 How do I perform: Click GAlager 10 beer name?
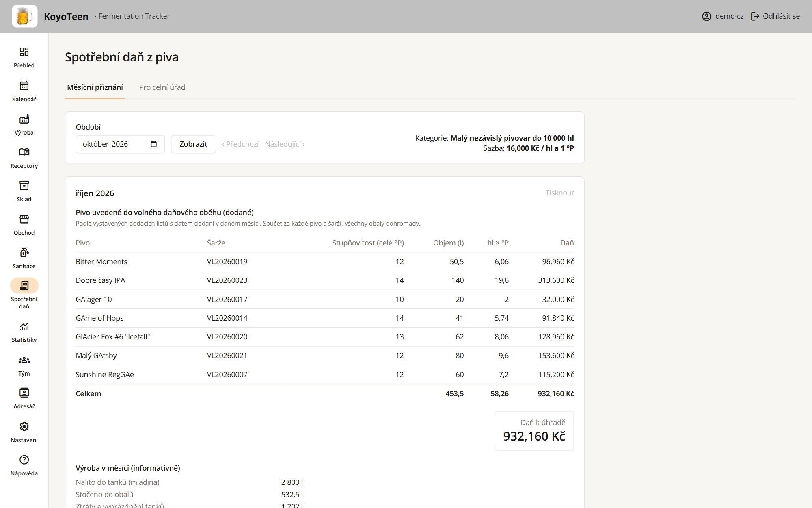pyautogui.click(x=94, y=300)
